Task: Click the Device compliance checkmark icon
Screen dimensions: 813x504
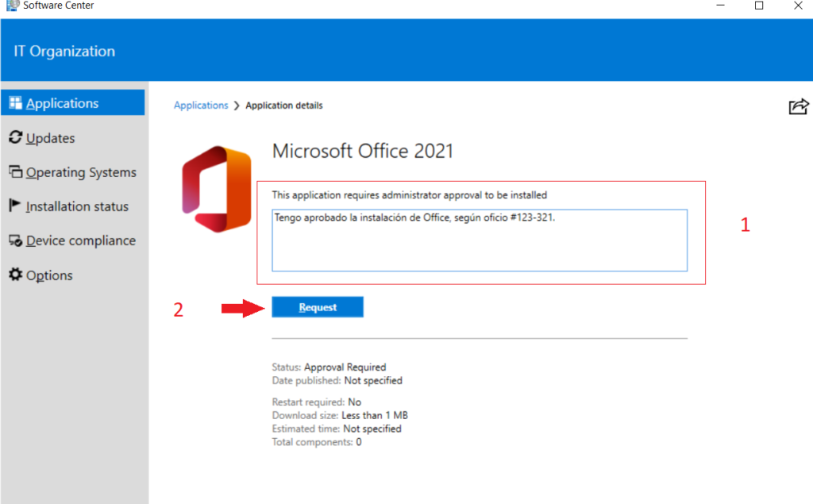Action: coord(16,240)
